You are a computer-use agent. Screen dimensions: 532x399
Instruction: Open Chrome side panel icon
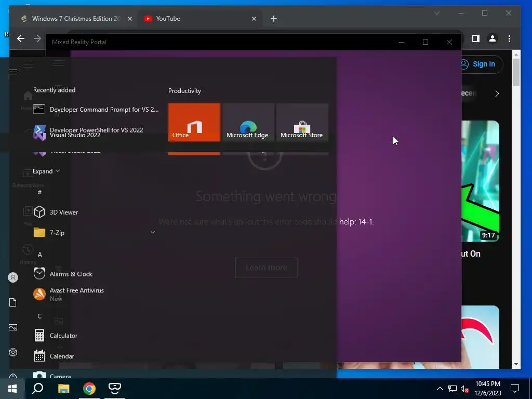[476, 38]
